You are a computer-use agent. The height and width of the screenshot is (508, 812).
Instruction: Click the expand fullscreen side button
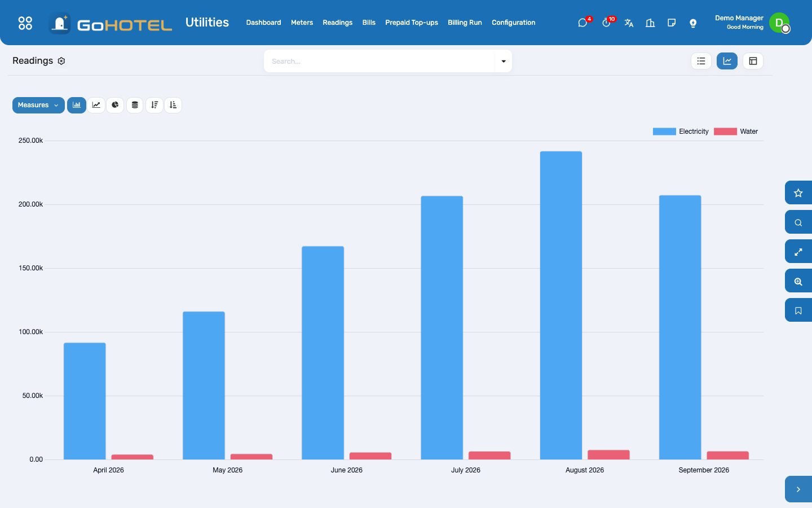[798, 252]
